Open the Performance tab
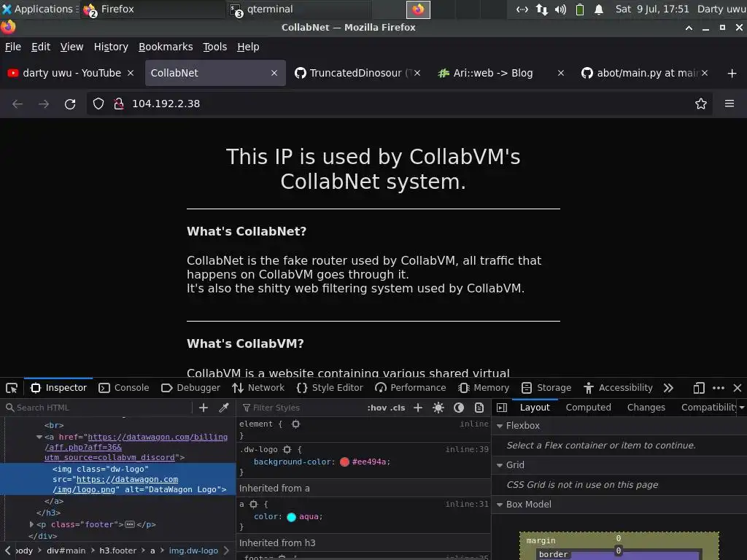 click(x=411, y=388)
